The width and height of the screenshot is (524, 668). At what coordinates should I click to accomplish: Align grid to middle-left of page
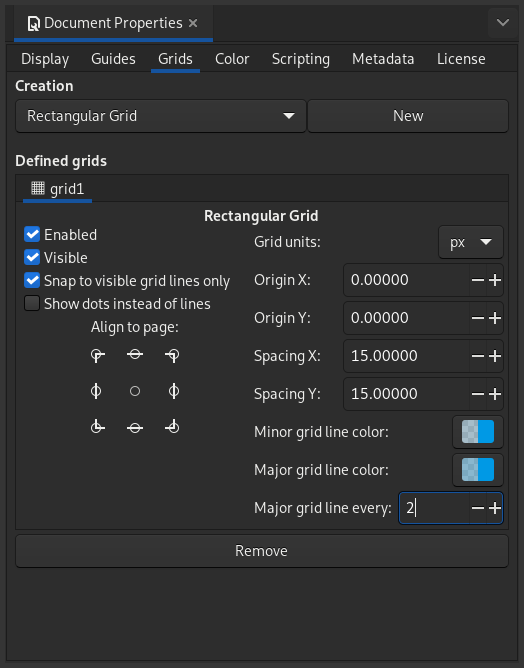tap(98, 391)
